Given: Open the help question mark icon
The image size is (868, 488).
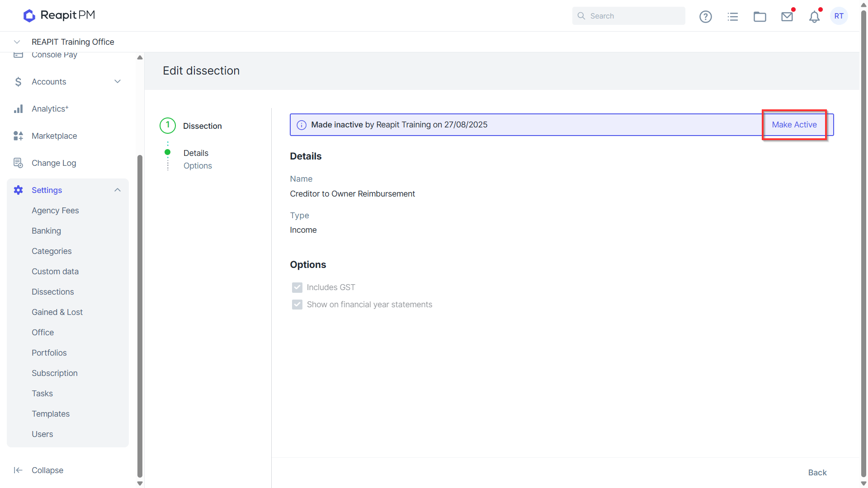Looking at the screenshot, I should point(705,16).
